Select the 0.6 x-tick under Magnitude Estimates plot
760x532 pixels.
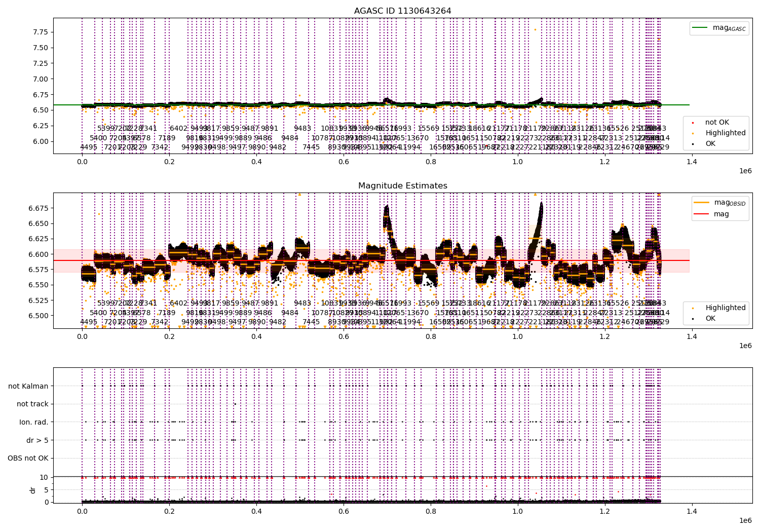[344, 337]
